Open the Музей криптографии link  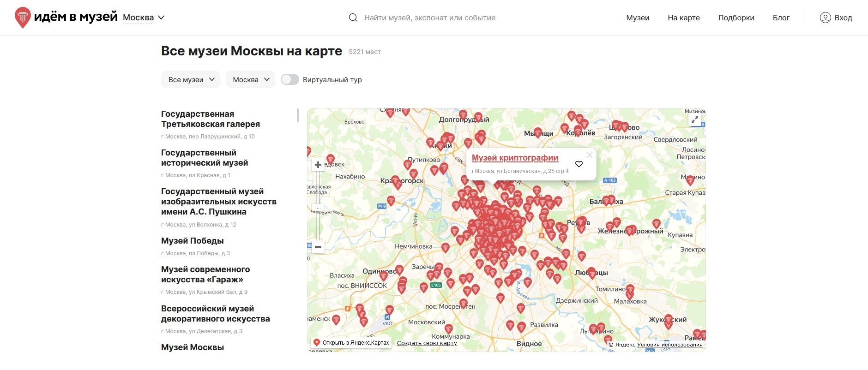point(515,158)
